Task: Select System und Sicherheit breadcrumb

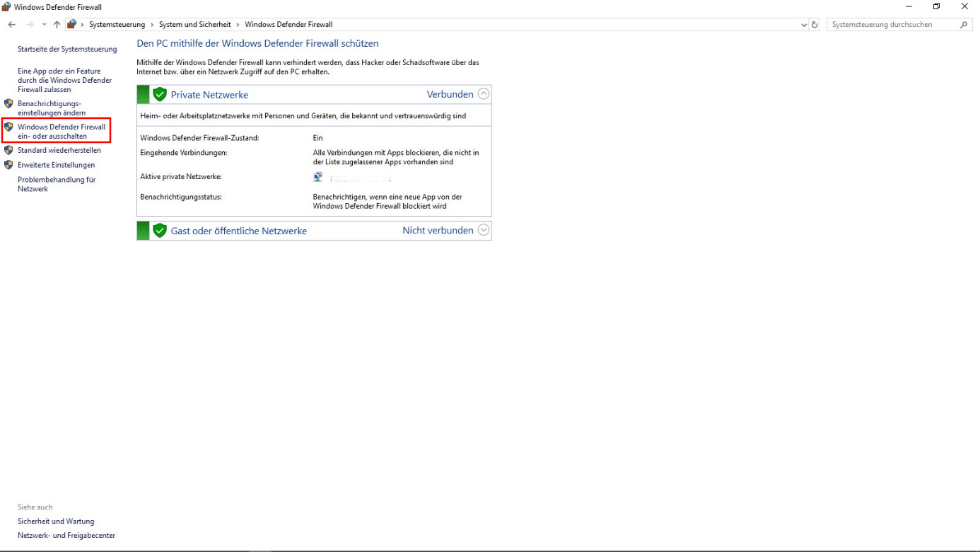Action: 194,25
